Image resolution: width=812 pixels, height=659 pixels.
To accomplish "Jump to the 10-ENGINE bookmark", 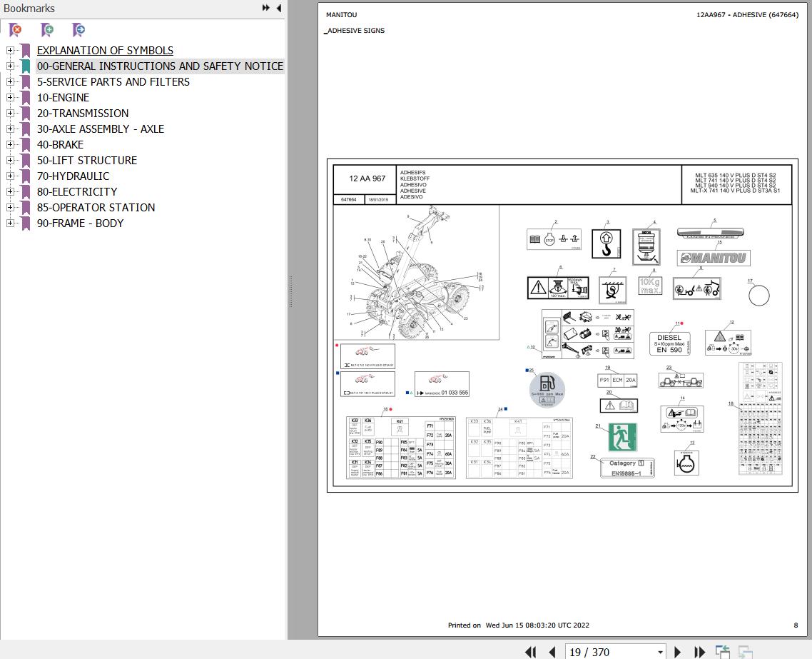I will [64, 98].
